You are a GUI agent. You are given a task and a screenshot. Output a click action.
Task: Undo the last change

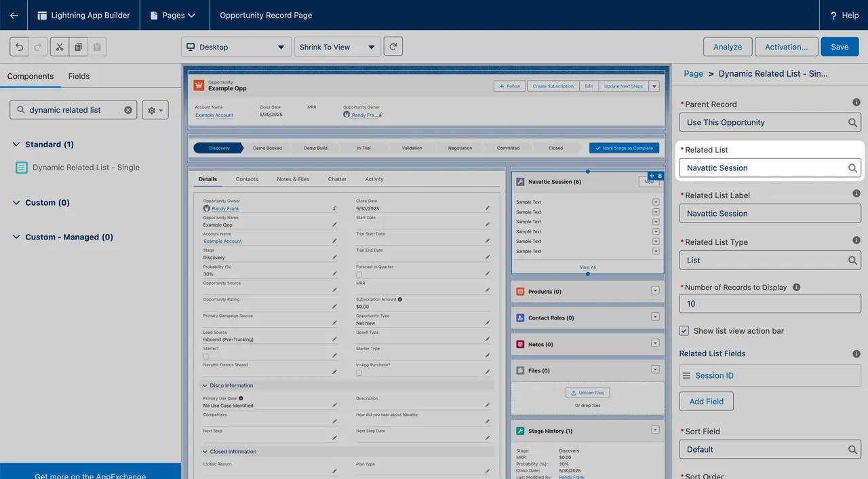(x=19, y=47)
